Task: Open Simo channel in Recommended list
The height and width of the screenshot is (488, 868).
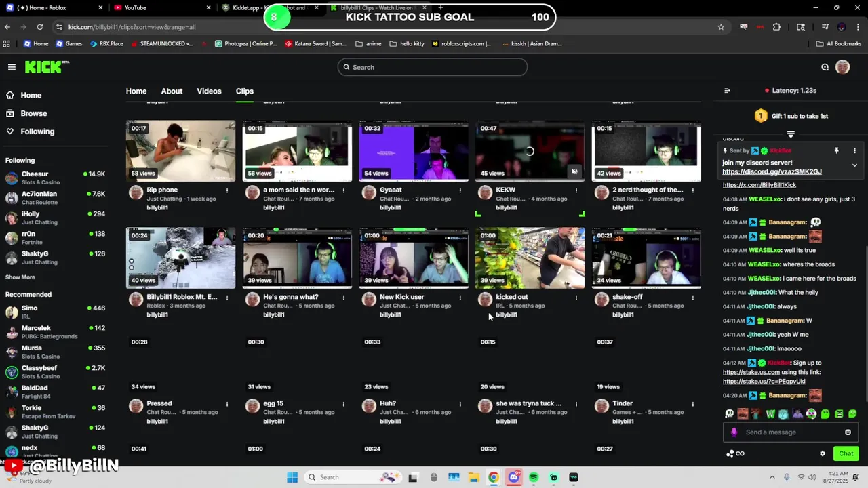Action: click(x=55, y=312)
